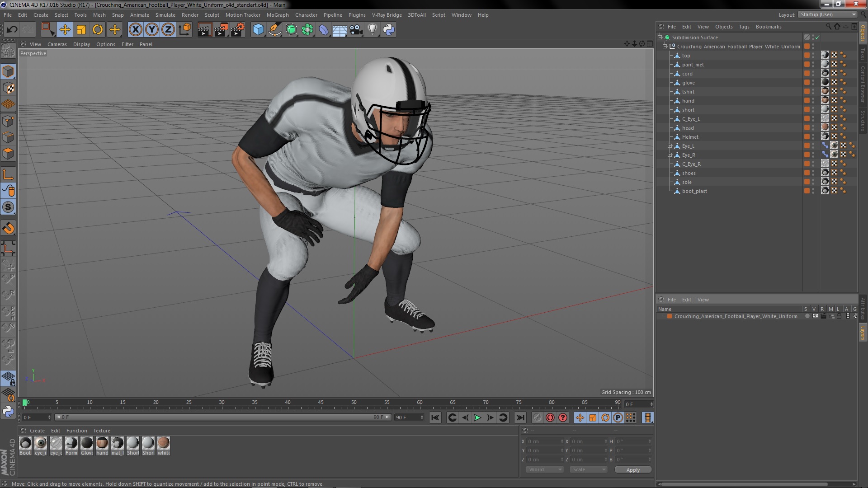Click the Undo arrow icon

(12, 30)
